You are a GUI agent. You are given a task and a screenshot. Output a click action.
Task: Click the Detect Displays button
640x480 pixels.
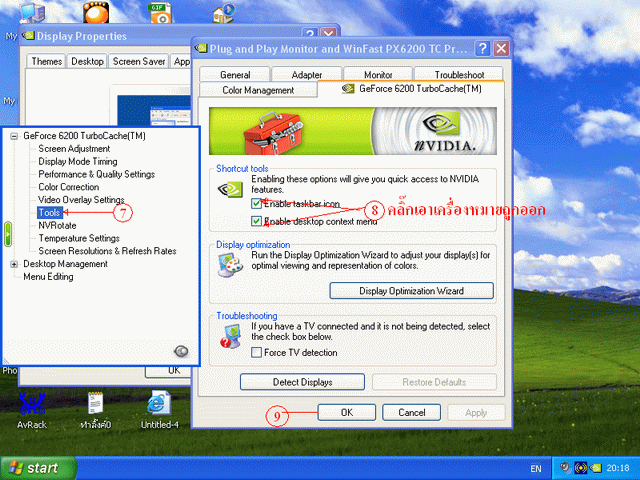[302, 382]
